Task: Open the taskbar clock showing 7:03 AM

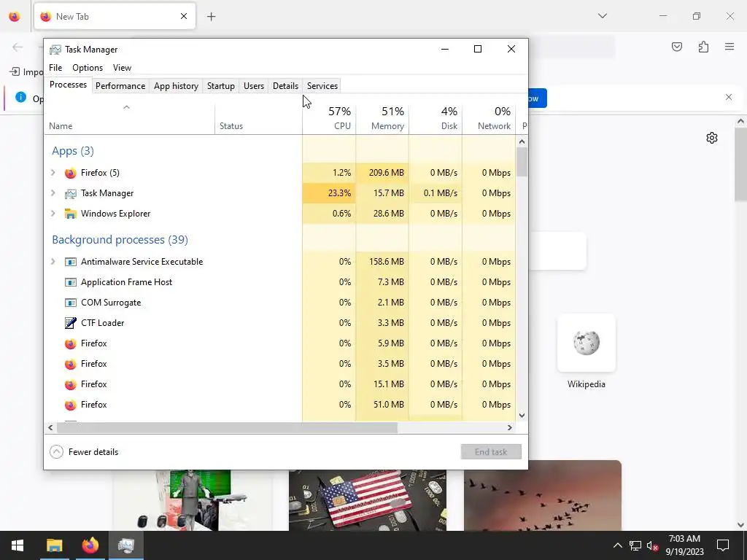Action: point(684,545)
